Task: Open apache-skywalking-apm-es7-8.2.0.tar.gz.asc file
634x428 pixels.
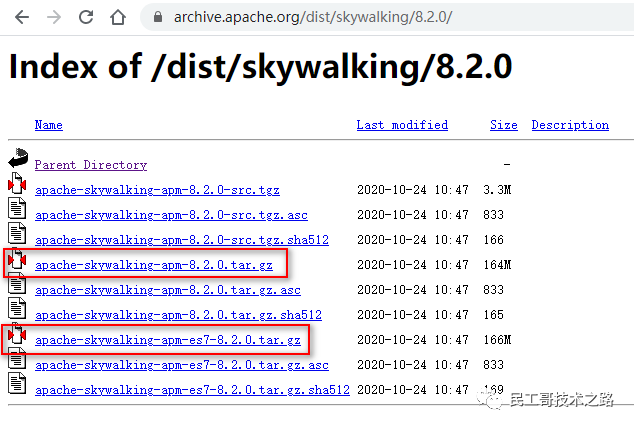Action: [x=182, y=365]
